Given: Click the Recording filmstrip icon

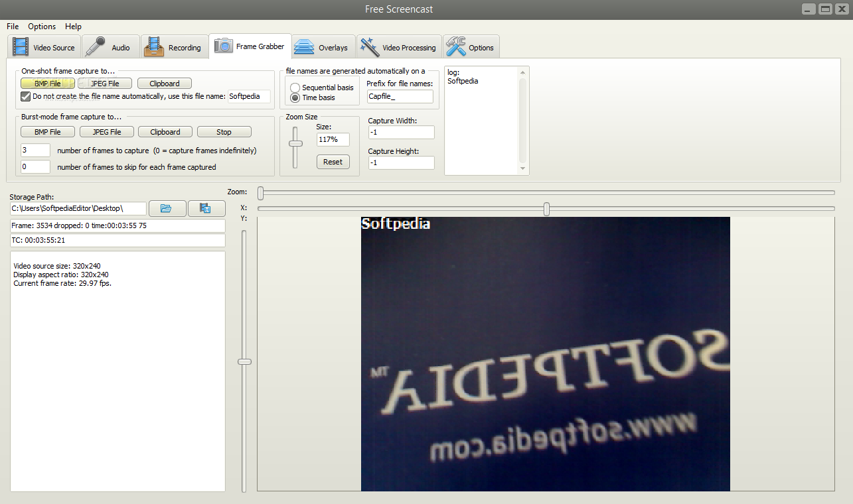Looking at the screenshot, I should click(x=154, y=46).
